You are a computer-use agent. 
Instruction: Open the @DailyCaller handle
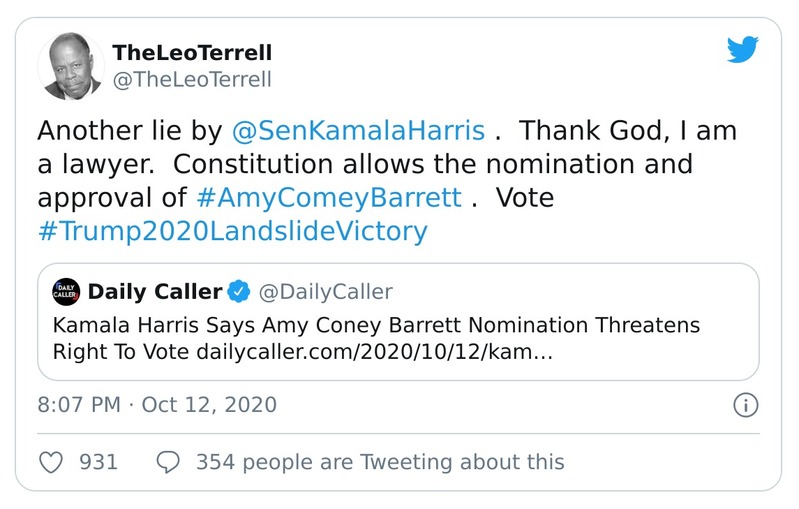(326, 292)
